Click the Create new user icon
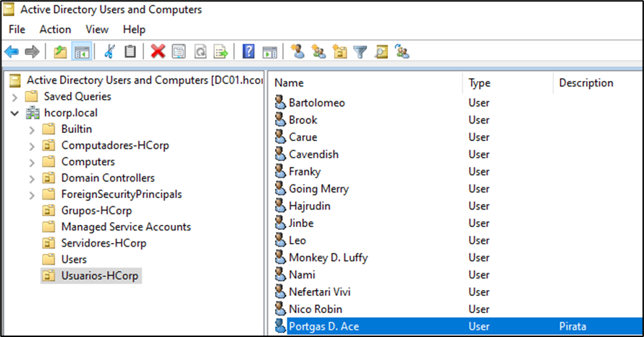 click(297, 51)
